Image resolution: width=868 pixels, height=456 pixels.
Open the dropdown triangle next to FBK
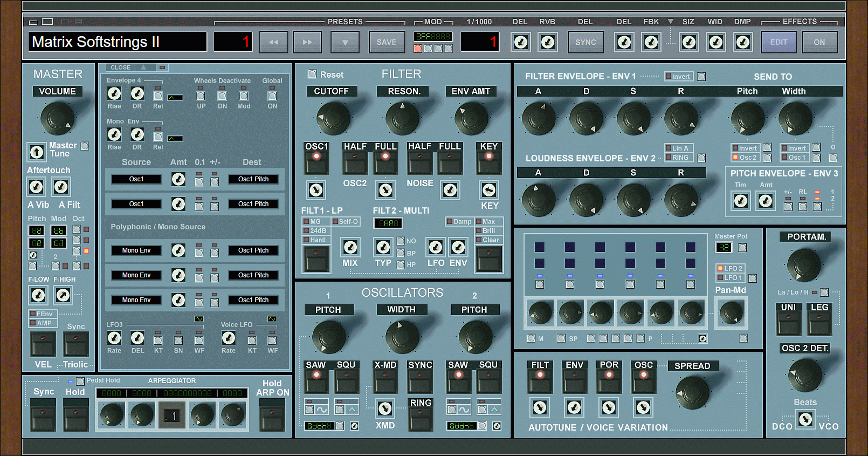(671, 22)
